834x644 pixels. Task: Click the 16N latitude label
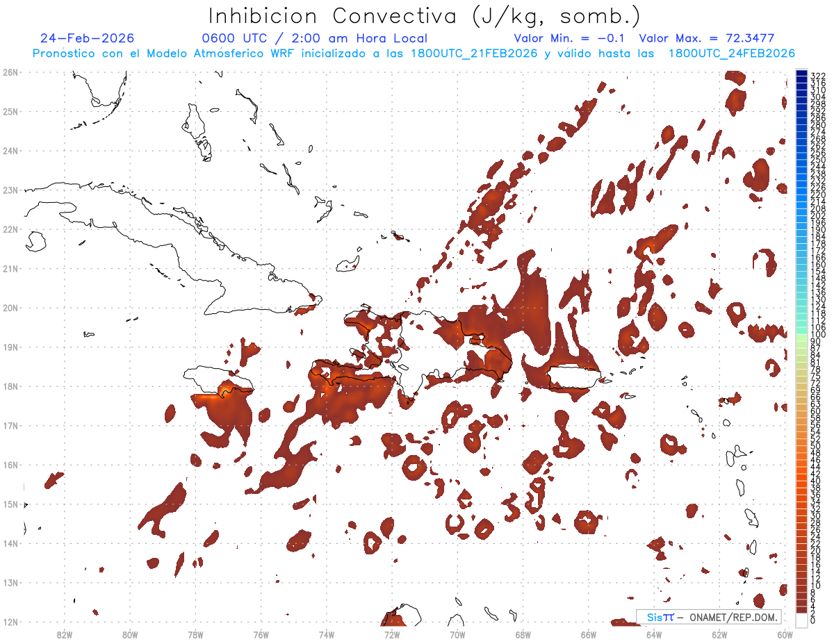[10, 465]
